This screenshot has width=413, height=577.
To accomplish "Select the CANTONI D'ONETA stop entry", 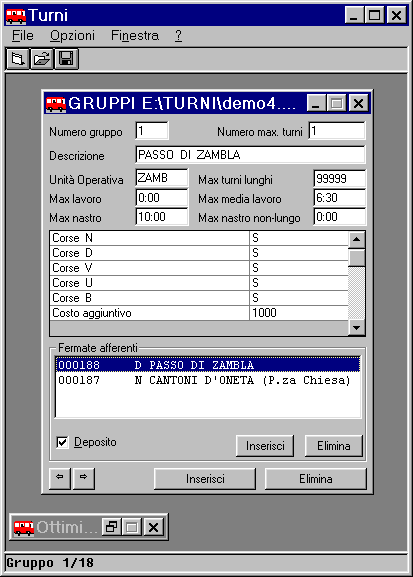I will (207, 380).
